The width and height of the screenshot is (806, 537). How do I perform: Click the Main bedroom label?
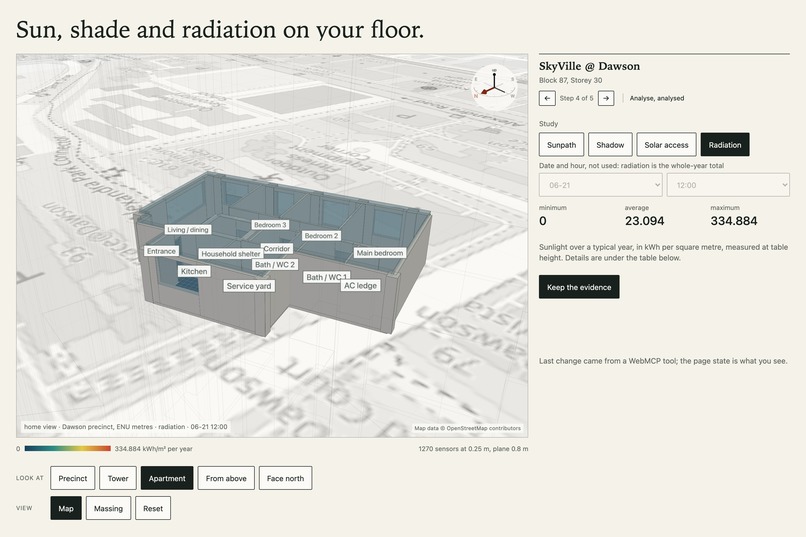point(380,253)
